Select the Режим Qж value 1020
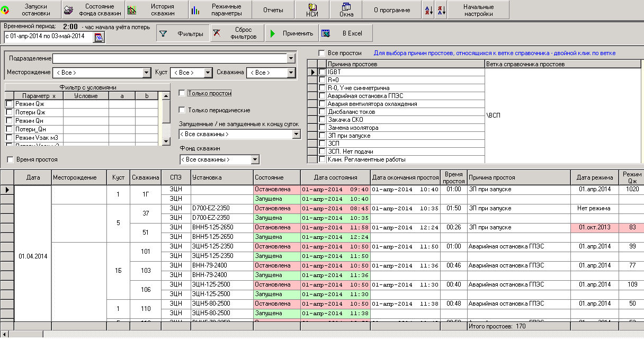This screenshot has height=339, width=644. pos(631,189)
